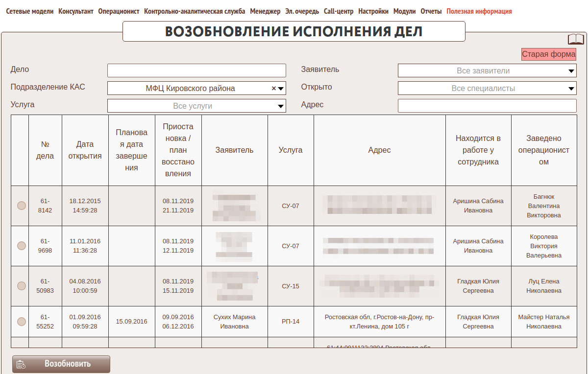Switch to Старая форма

548,54
